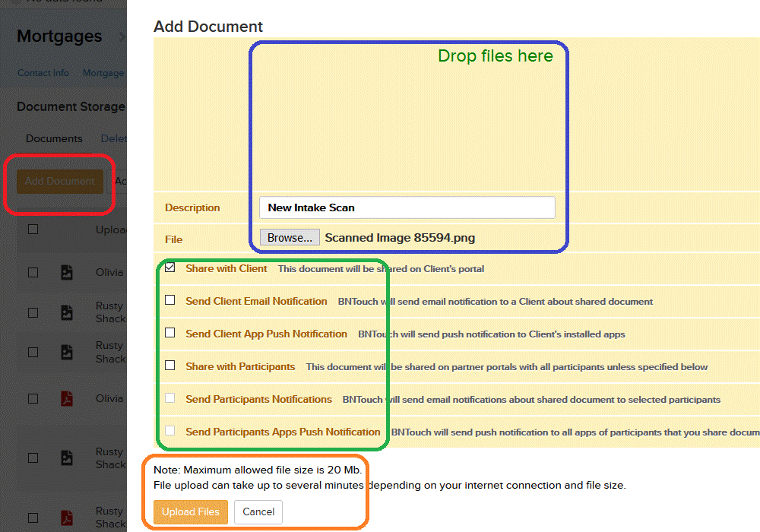Click the Mortgages page heading
Screen dimensions: 760x532
tap(59, 36)
